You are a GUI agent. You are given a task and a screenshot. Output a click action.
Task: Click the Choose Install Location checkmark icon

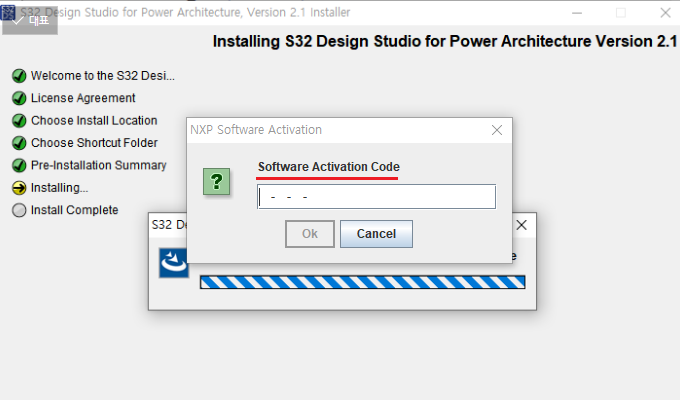19,121
